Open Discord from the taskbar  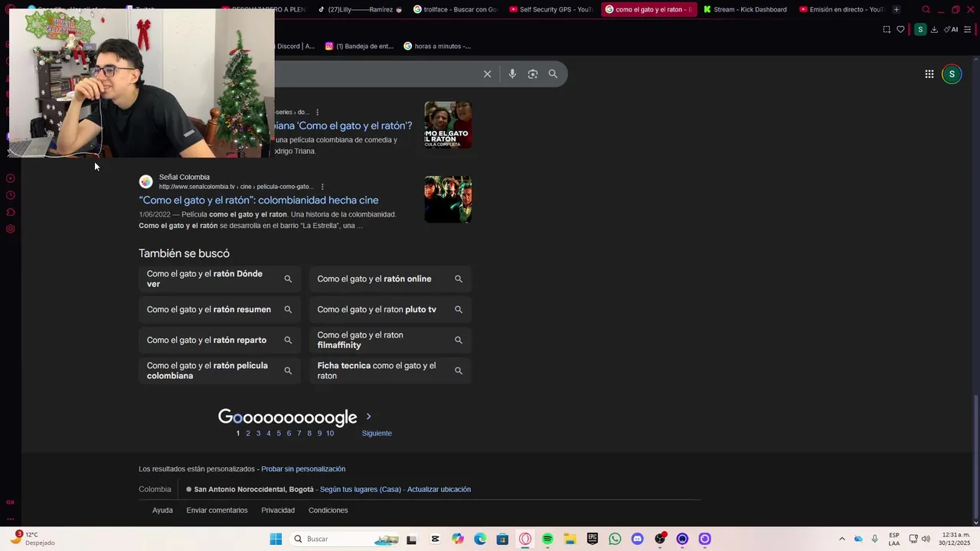tap(637, 539)
